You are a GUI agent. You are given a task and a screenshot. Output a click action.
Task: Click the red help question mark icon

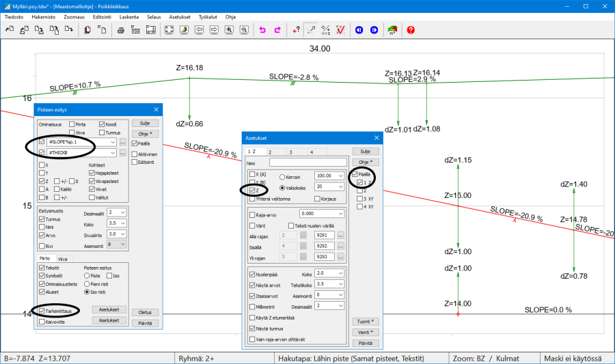tap(410, 30)
